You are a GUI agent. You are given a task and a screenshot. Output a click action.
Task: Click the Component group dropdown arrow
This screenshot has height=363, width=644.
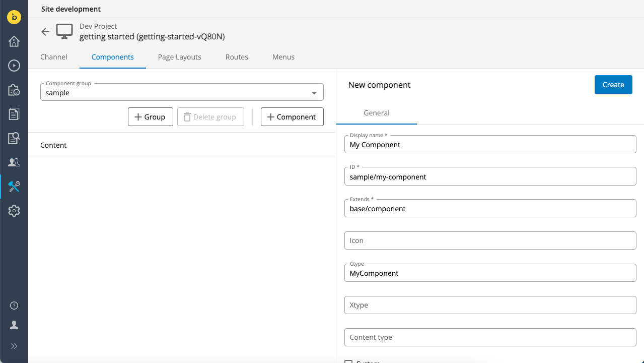[x=314, y=93]
